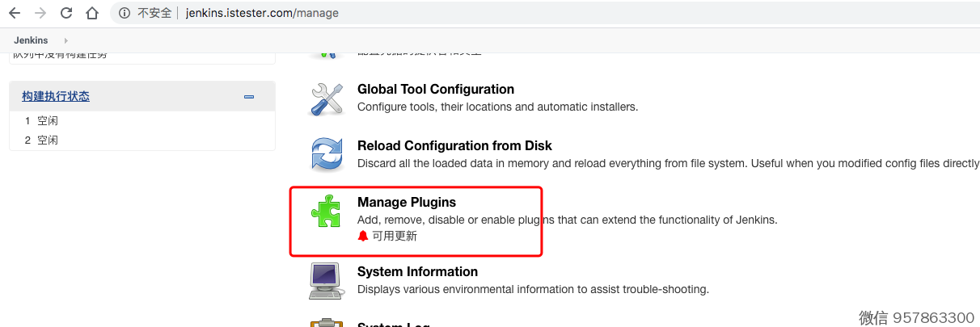Image resolution: width=980 pixels, height=327 pixels.
Task: Open the System Information link
Action: click(417, 271)
